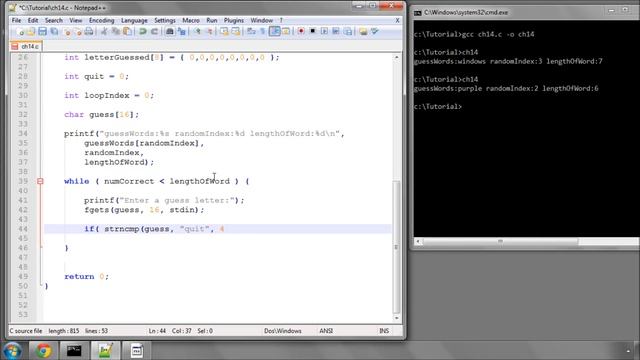Collapse the while loop fold marker
Screen dimensions: 640x360
click(x=40, y=181)
